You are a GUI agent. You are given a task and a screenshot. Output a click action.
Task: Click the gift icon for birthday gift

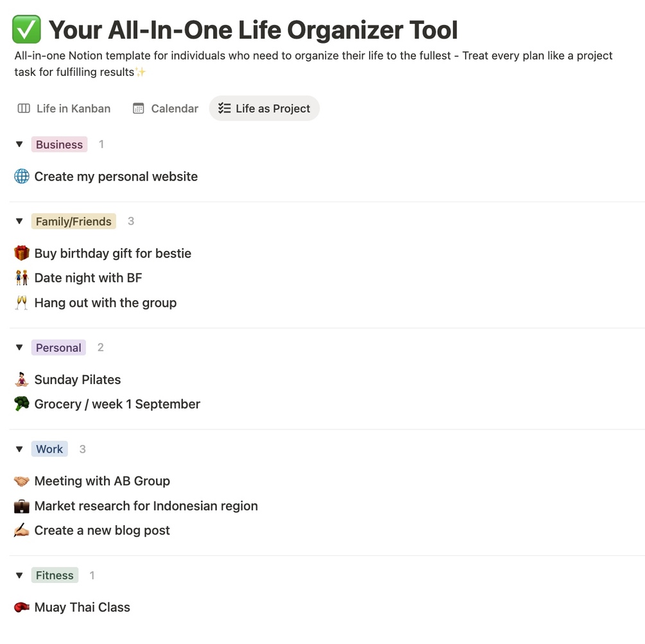22,254
